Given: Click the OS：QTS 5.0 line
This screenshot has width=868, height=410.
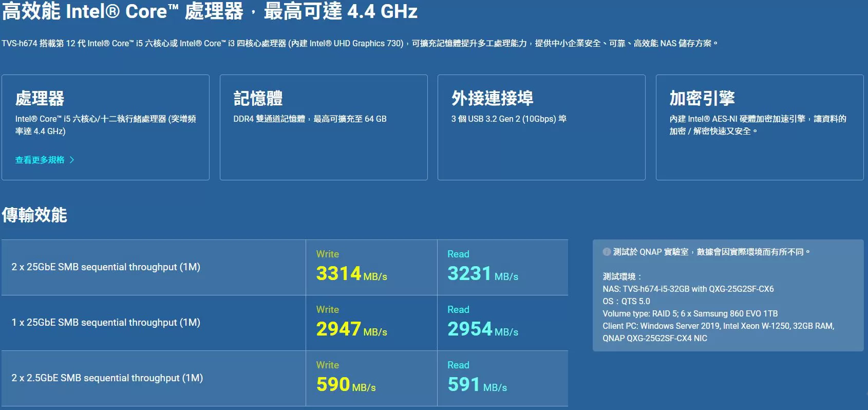Looking at the screenshot, I should 626,301.
